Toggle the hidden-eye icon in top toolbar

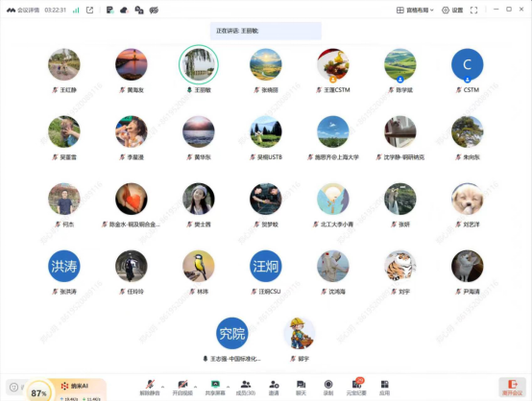click(154, 11)
